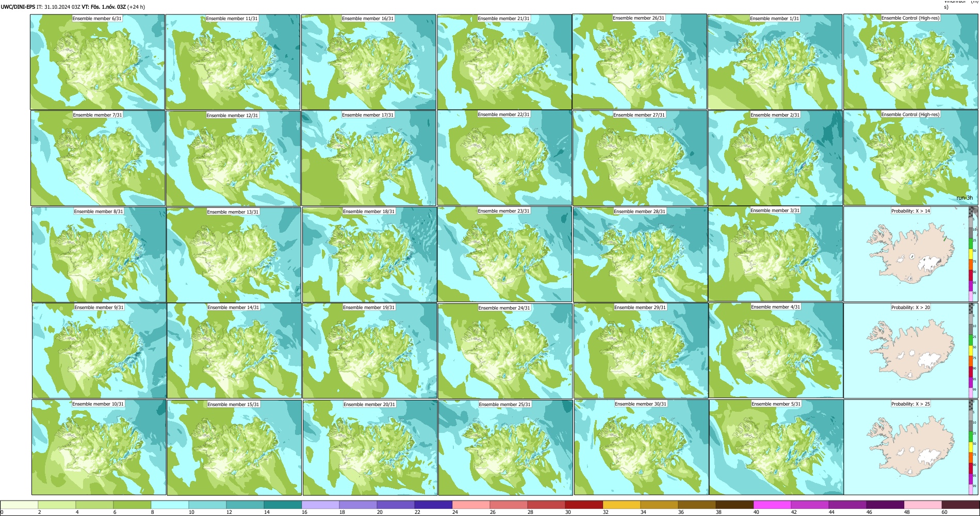Select the Ensemble member 16/31 map panel
The width and height of the screenshot is (980, 516).
pos(368,62)
